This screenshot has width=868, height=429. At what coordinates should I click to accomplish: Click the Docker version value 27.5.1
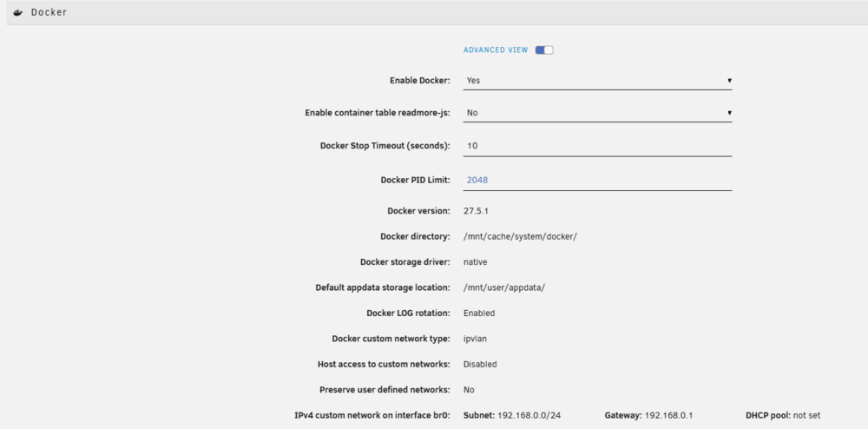[477, 211]
